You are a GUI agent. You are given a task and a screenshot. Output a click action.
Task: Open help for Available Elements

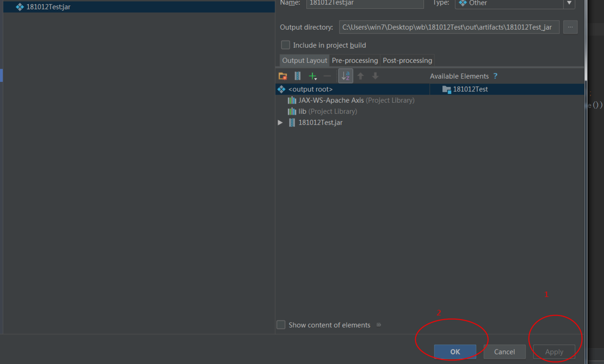point(495,76)
